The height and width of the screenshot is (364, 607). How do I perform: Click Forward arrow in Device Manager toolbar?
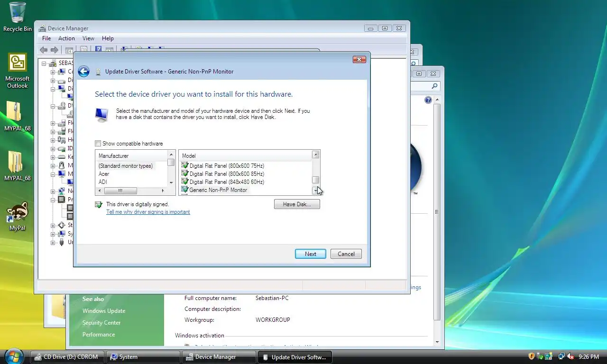tap(55, 50)
